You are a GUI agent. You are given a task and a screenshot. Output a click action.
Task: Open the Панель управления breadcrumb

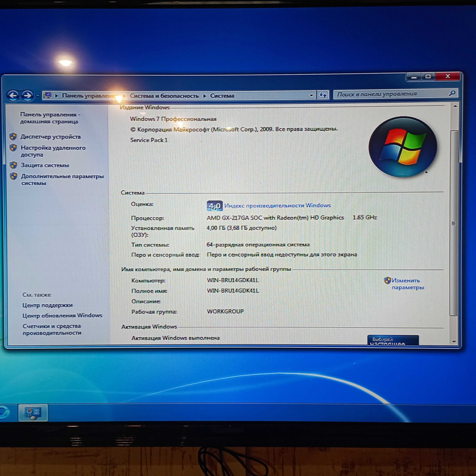[x=90, y=96]
